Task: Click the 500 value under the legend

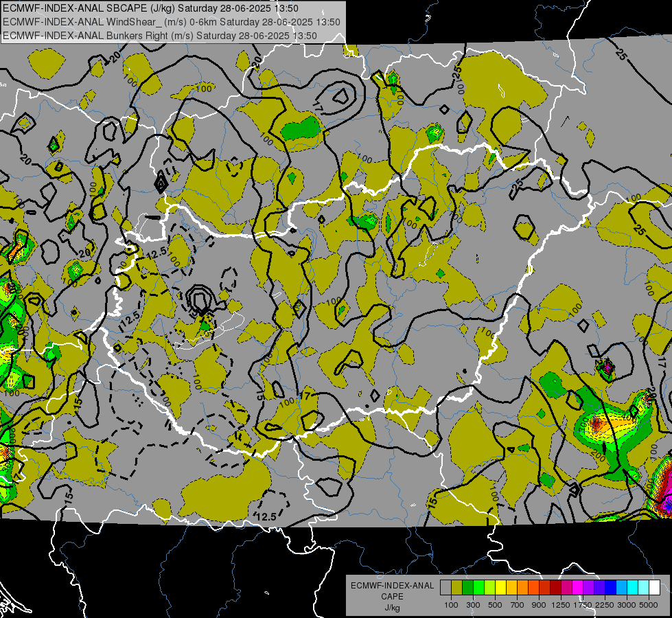Action: point(495,605)
